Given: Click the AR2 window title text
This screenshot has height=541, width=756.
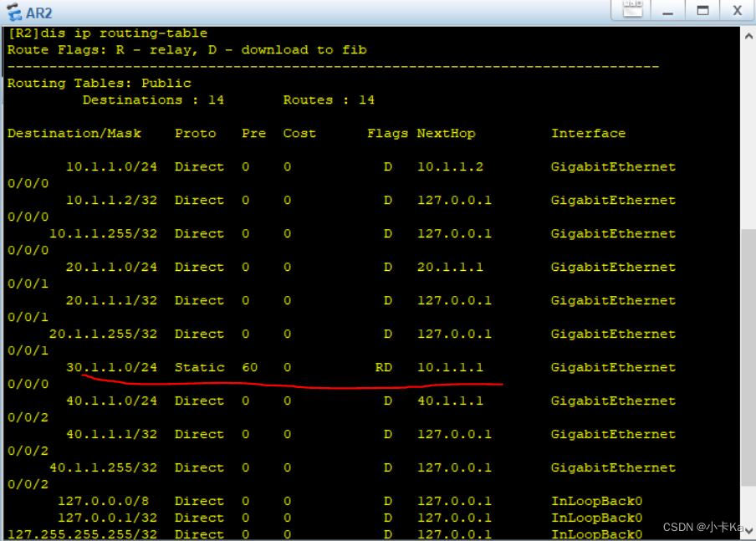Looking at the screenshot, I should click(38, 13).
